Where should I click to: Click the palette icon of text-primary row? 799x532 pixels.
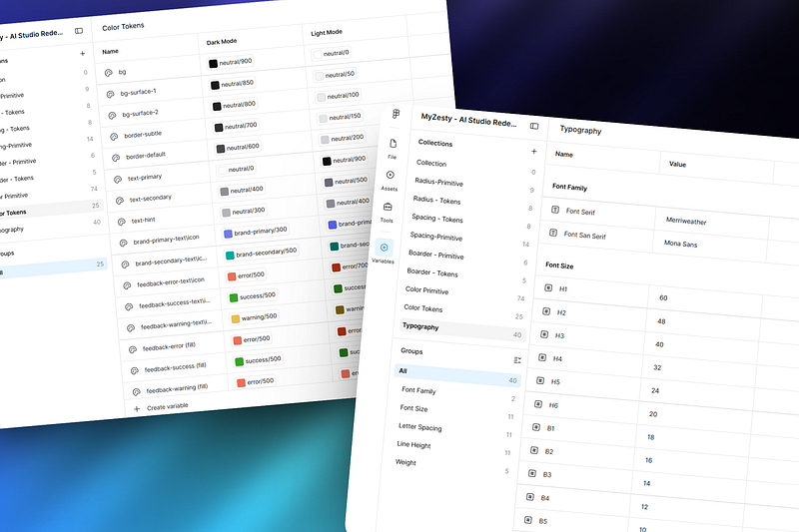[118, 180]
